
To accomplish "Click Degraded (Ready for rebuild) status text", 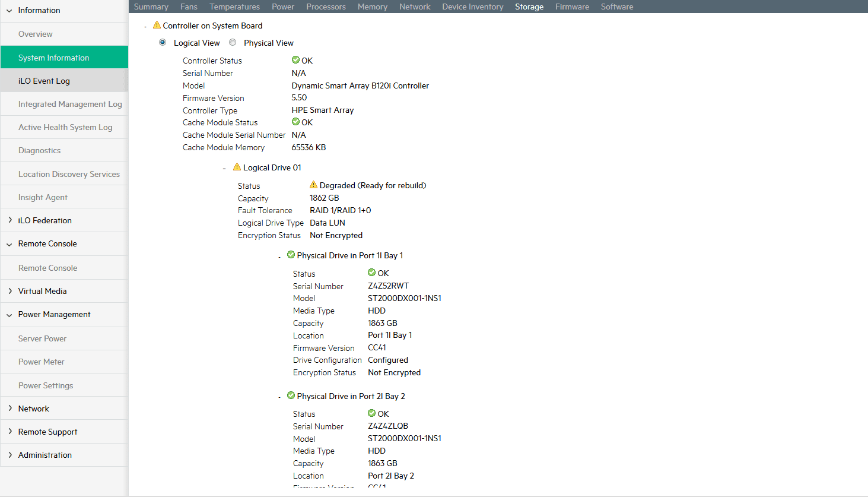I will pyautogui.click(x=373, y=185).
